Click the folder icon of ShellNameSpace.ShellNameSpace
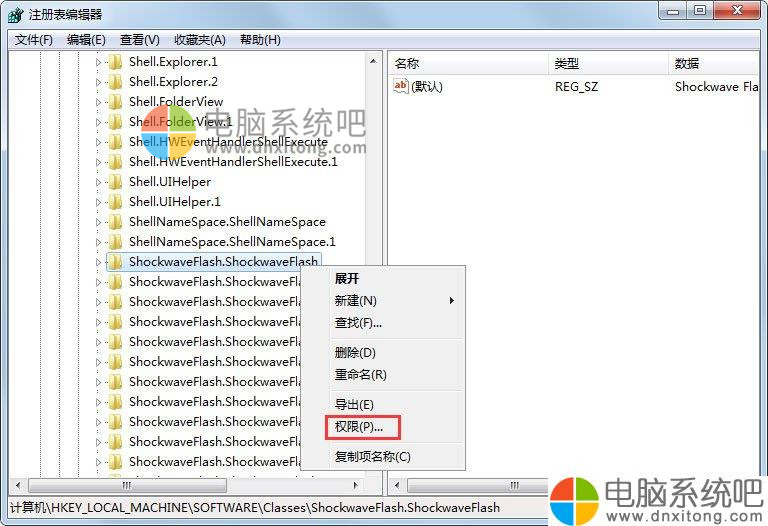Screen dimensions: 768x526 116,222
